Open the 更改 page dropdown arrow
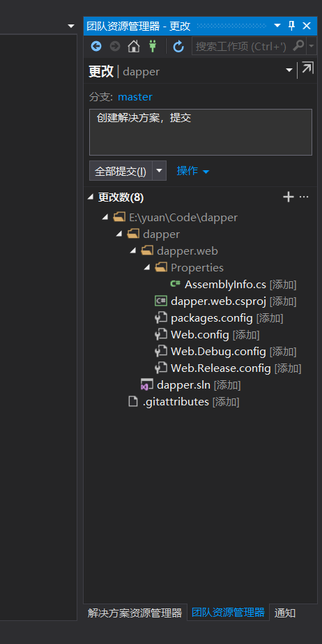 coord(289,70)
